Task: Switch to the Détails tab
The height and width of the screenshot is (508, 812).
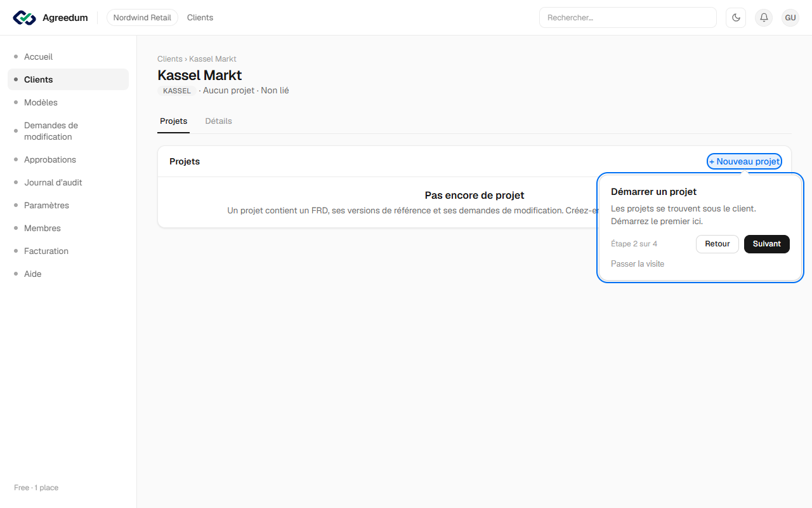Action: tap(218, 121)
